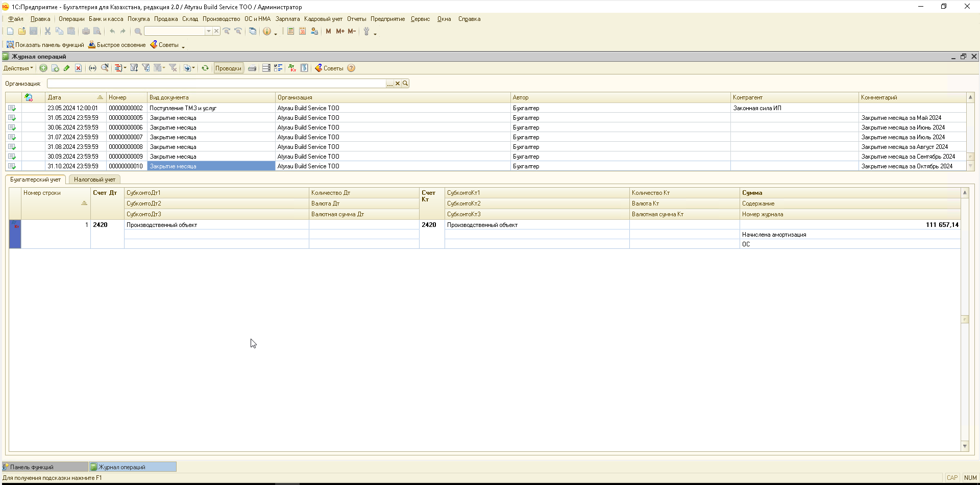This screenshot has height=485, width=980.
Task: Switch to the Налоговый учет tab
Action: coord(94,180)
